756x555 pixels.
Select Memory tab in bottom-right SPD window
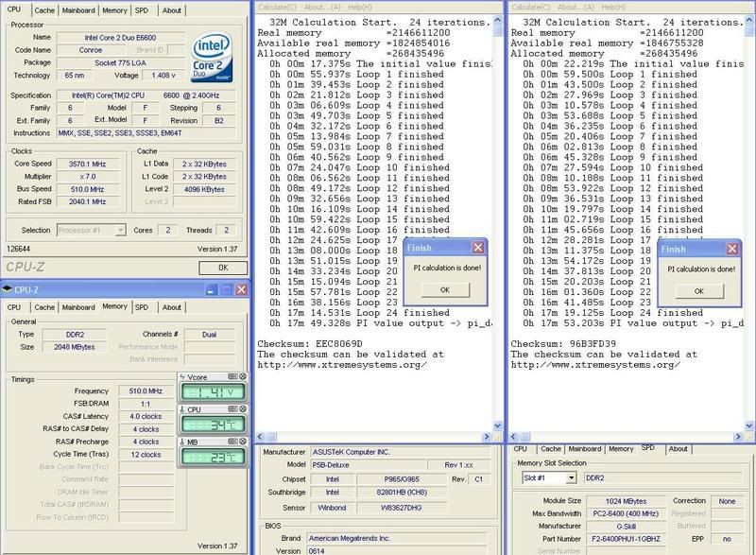621,449
